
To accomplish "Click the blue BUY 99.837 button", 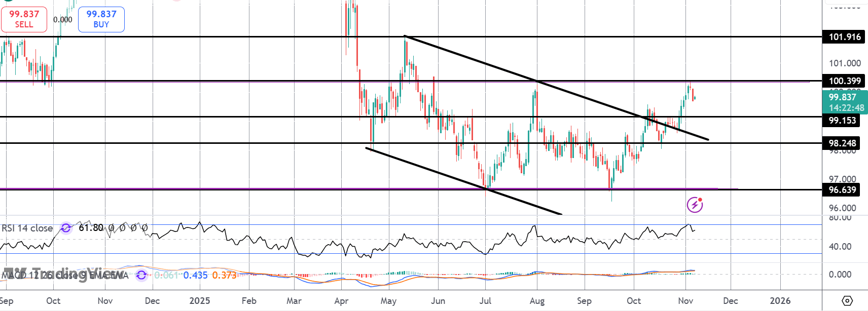I will [101, 19].
